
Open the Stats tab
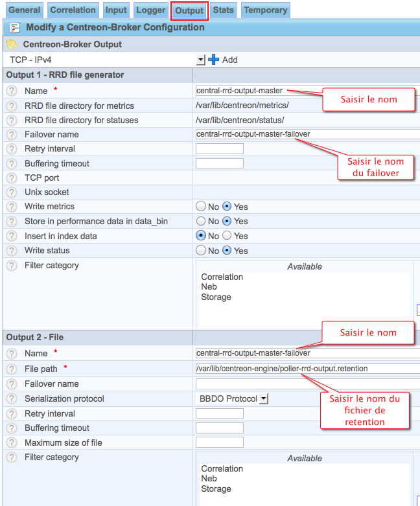click(x=223, y=10)
